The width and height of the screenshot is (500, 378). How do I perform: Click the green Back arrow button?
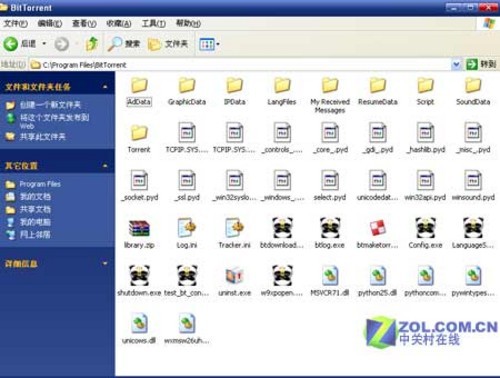(11, 44)
